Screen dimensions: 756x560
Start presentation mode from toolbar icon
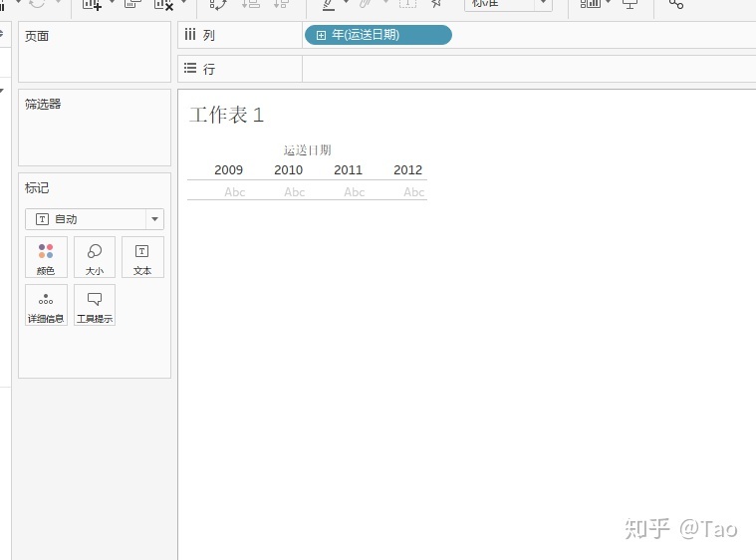pyautogui.click(x=630, y=4)
